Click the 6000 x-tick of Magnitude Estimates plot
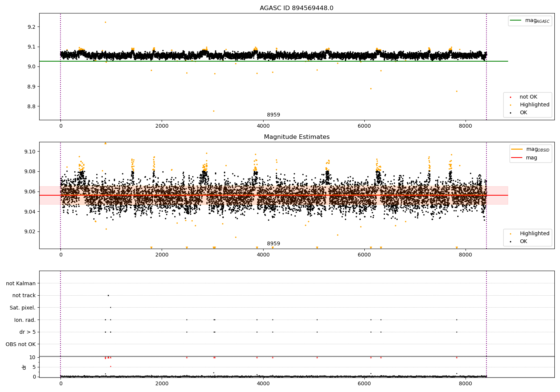Viewport: 560px width, 392px height. (x=364, y=255)
